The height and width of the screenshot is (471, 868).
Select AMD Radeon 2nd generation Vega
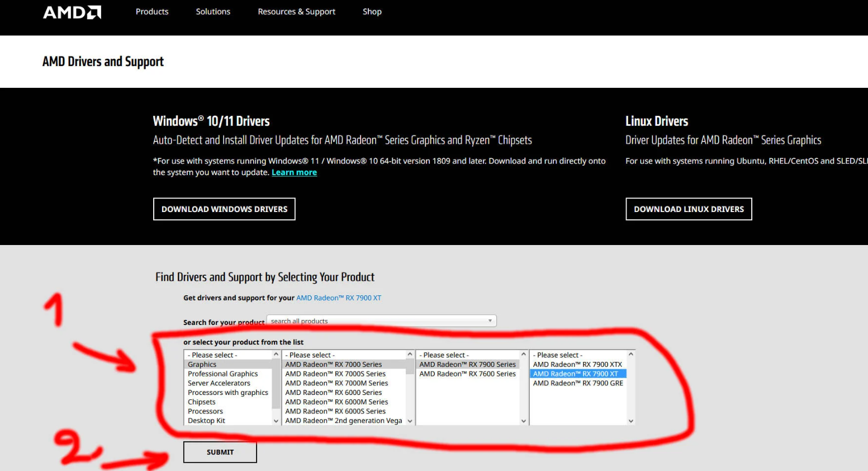pyautogui.click(x=344, y=421)
